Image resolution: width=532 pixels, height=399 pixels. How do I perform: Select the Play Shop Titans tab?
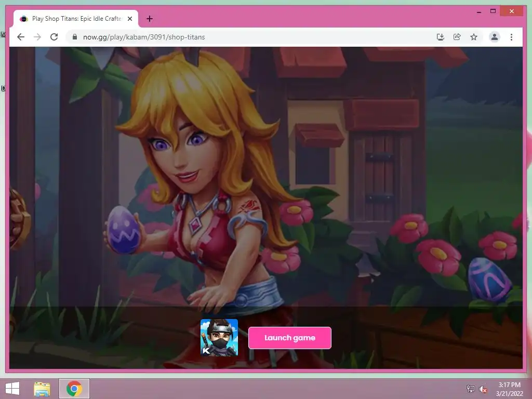pos(76,19)
